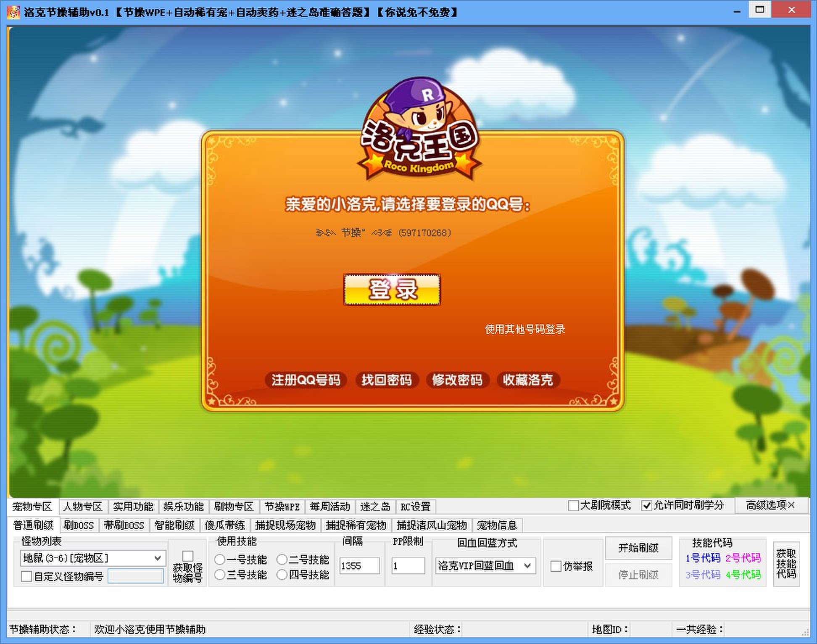Select the 傻瓜带练 sub-tab

point(225,525)
